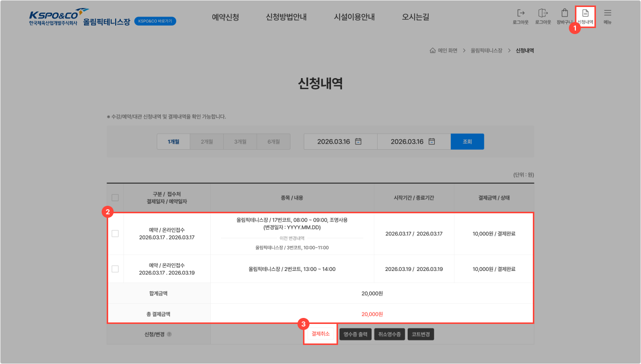Click the 2번코트, 13:00 ~ 14:00 reservation text

coord(292,269)
